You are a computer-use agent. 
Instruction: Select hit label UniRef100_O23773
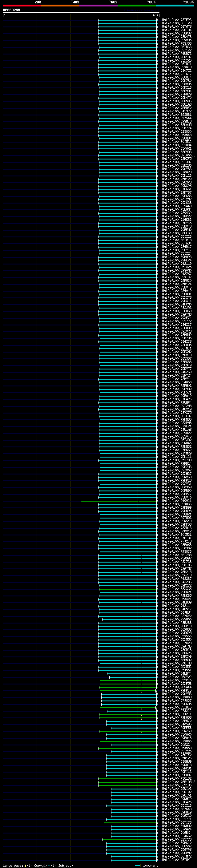tap(177, 840)
